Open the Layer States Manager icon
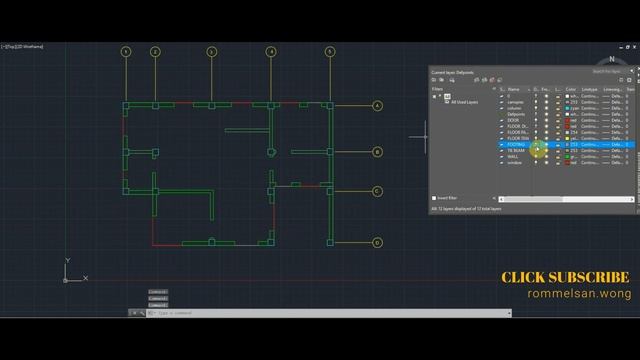 [x=452, y=80]
